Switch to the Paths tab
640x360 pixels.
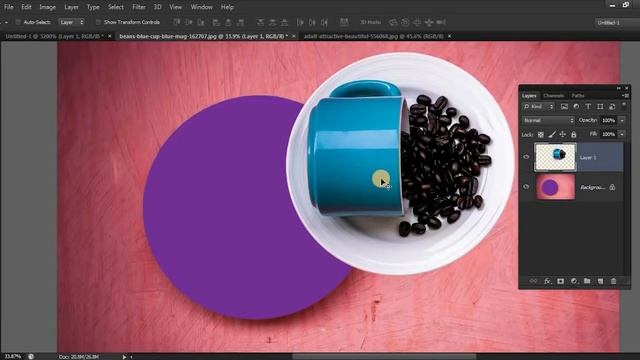[x=578, y=96]
